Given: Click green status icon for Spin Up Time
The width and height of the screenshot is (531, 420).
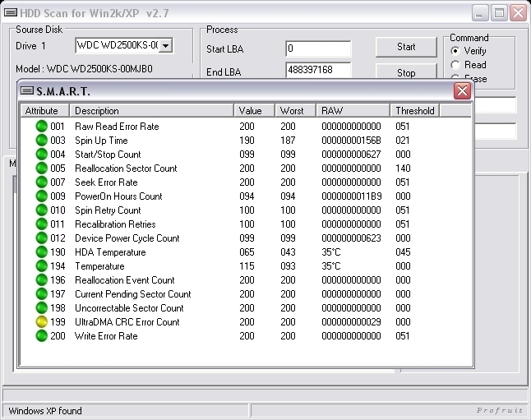Looking at the screenshot, I should (42, 141).
